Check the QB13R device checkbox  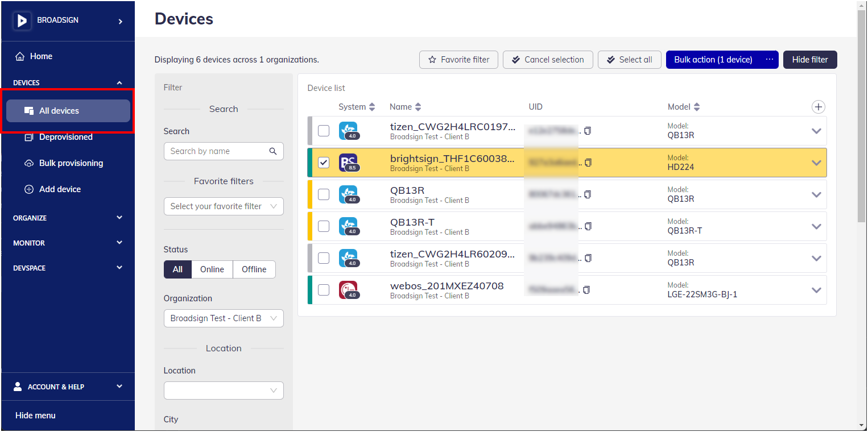[x=324, y=194]
